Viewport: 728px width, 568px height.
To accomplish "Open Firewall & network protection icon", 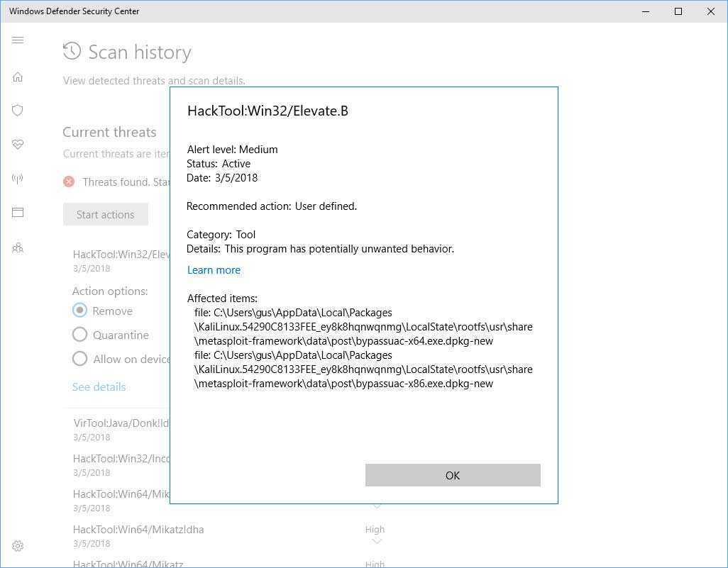I will [x=18, y=179].
